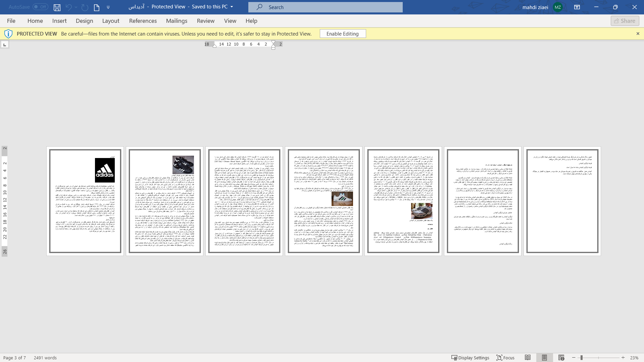Open the MZ account avatar

point(558,7)
